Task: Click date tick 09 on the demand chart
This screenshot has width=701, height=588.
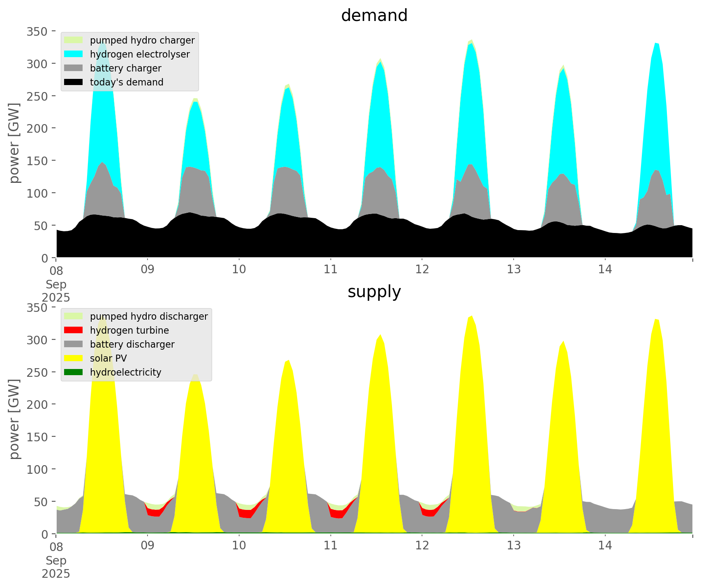Action: tap(147, 270)
